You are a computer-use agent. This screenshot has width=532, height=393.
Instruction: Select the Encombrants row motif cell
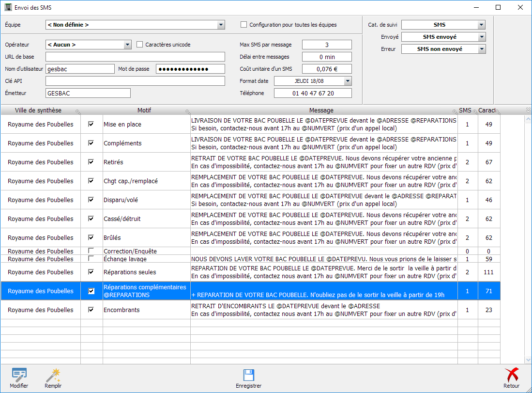coord(146,310)
